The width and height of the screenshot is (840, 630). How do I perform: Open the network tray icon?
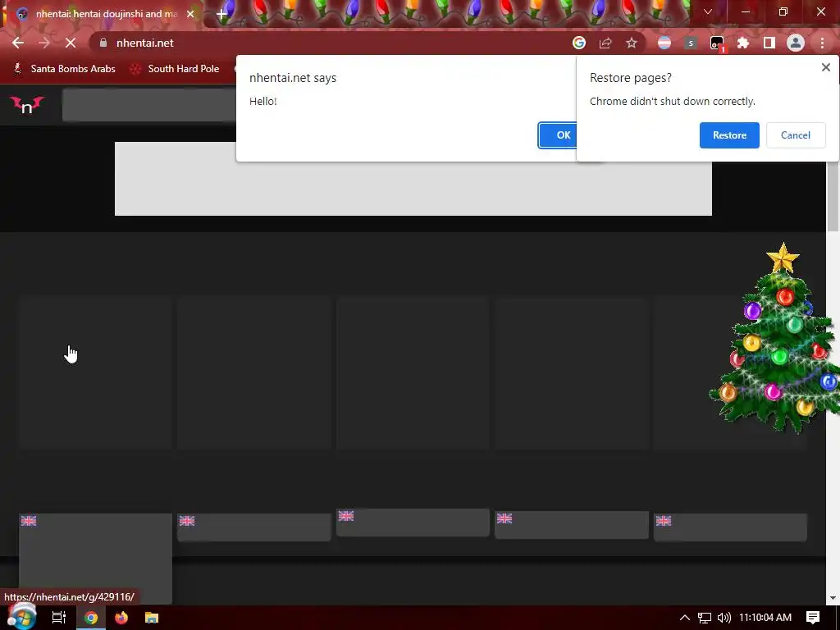click(705, 618)
